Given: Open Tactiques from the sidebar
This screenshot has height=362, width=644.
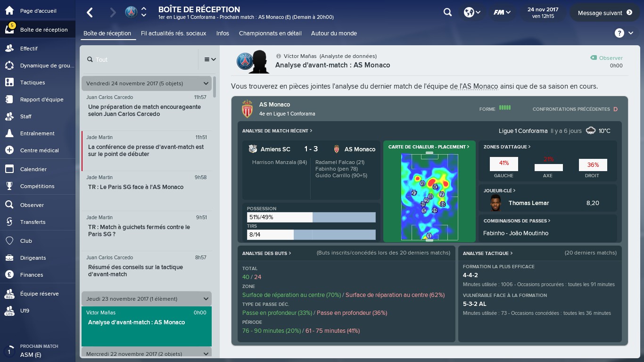Looking at the screenshot, I should pyautogui.click(x=33, y=82).
